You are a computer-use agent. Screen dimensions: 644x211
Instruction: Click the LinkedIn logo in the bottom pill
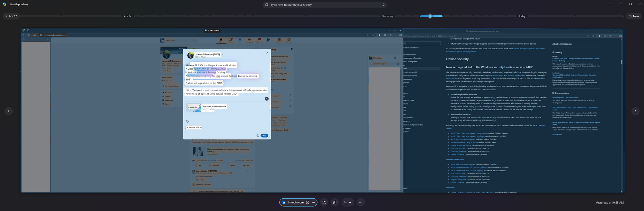[x=284, y=203]
